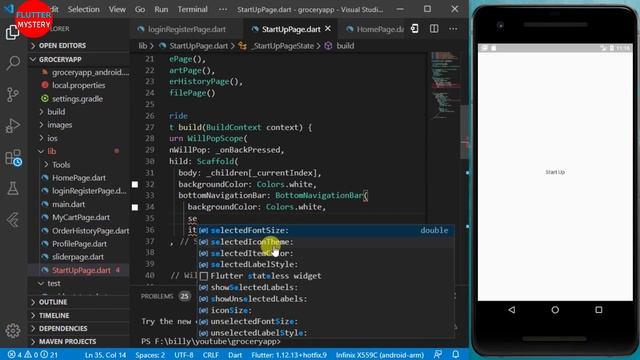This screenshot has width=640, height=360.
Task: Select selectedLabelStyle suggestion
Action: pos(326,264)
